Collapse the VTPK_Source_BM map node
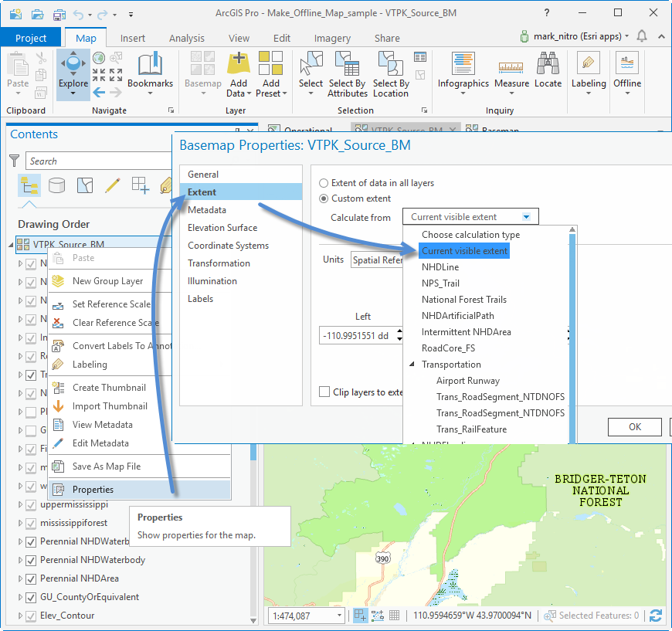This screenshot has width=672, height=631. tap(11, 245)
